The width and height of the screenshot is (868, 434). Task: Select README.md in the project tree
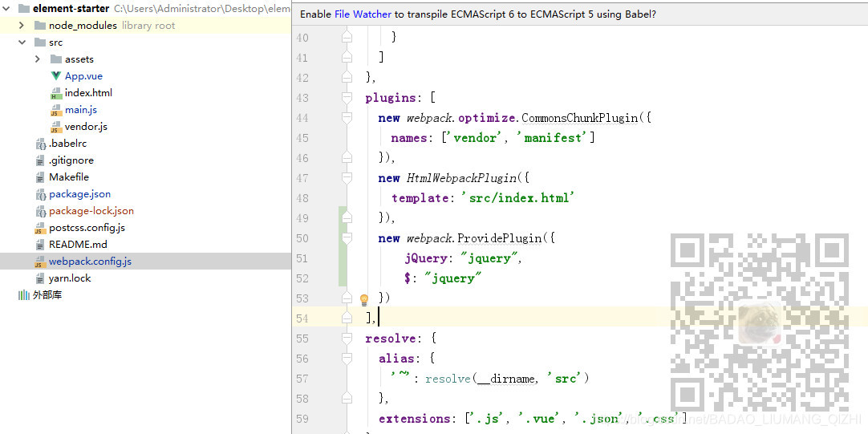78,244
